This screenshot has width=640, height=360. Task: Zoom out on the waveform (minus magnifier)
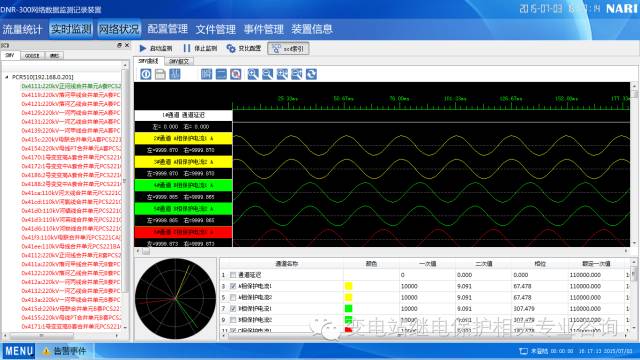pos(267,74)
